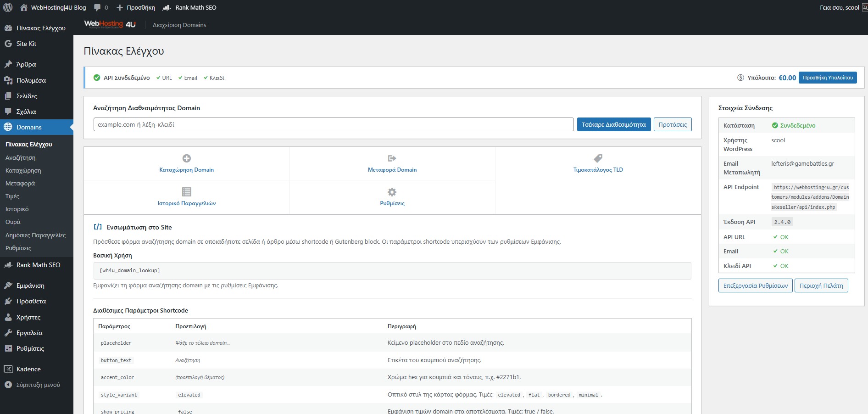The image size is (868, 414).
Task: Open the WebHosting|4U Blog admin bar menu
Action: click(x=58, y=7)
